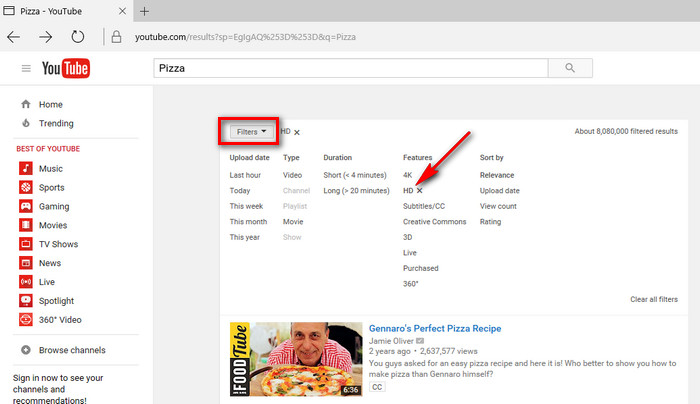Click the Music note icon

tap(26, 168)
